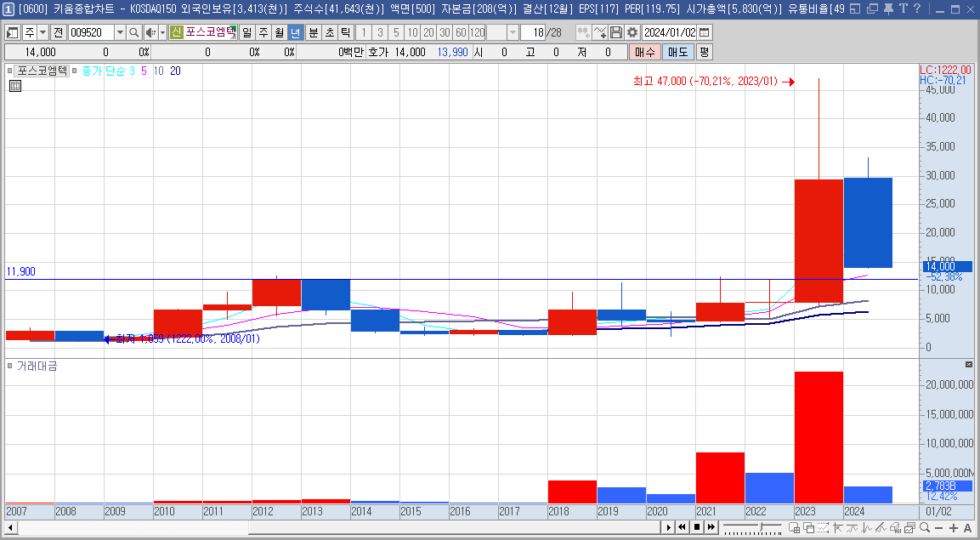Switch to second (초) chart
980x540 pixels.
[x=330, y=32]
